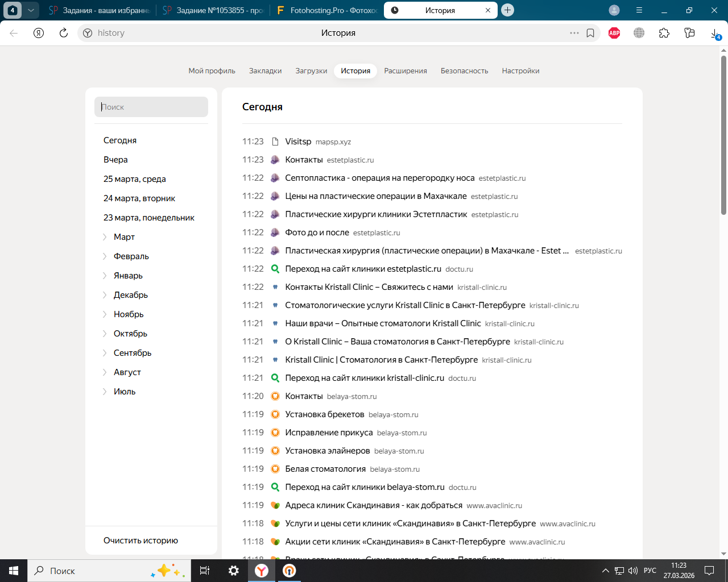Reload the page with the refresh icon
Image resolution: width=728 pixels, height=582 pixels.
(x=64, y=33)
